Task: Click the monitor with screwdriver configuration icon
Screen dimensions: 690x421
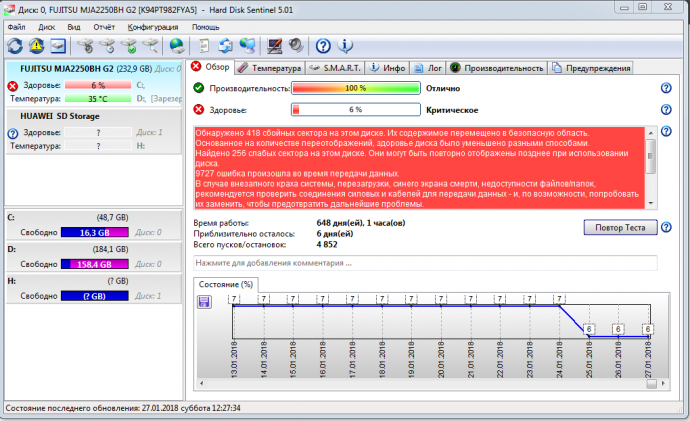Action: 275,46
